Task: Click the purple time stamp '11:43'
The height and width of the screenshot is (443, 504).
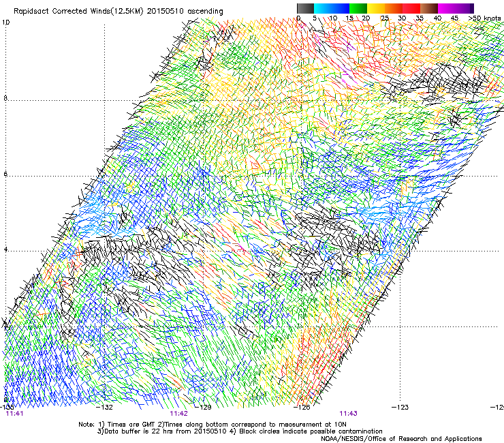Action: [349, 414]
